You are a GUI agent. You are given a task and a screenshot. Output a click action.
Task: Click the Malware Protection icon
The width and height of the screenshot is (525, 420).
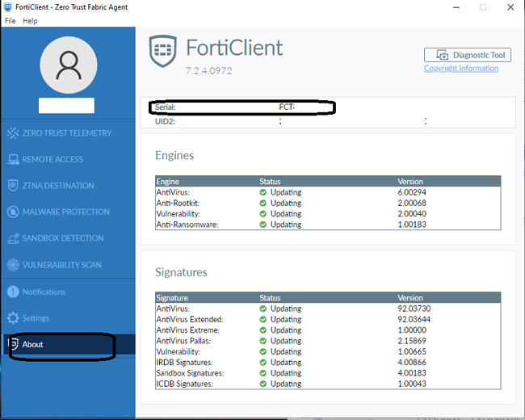tap(13, 212)
